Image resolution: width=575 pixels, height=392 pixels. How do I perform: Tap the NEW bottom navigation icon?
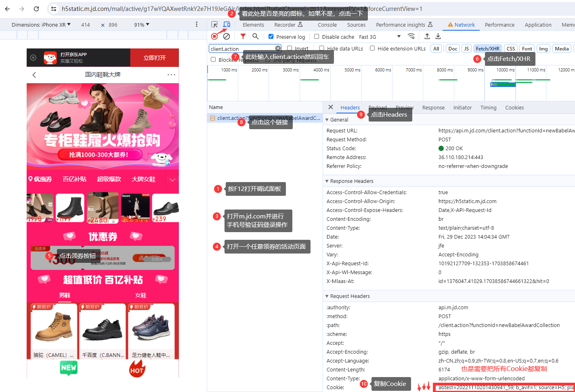click(69, 368)
